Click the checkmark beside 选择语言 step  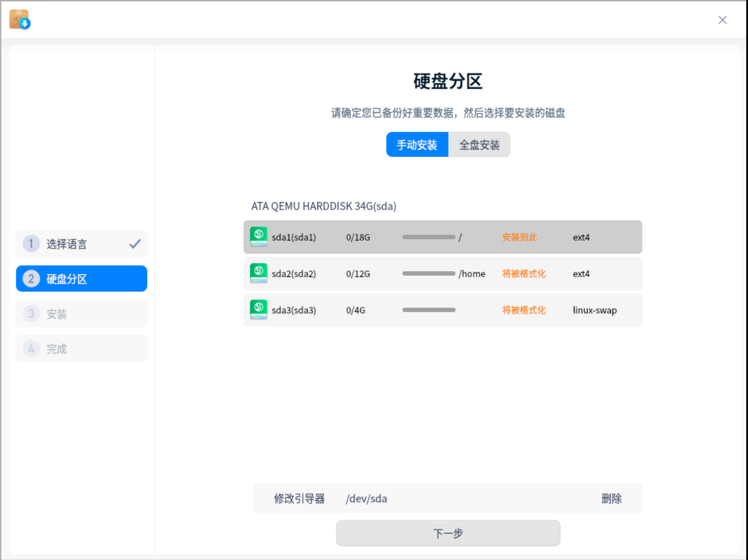[135, 244]
